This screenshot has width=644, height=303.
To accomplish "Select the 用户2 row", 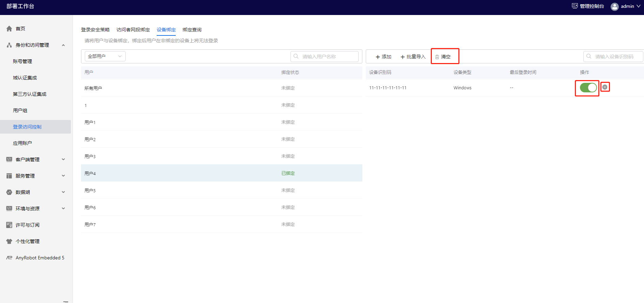I will point(222,139).
